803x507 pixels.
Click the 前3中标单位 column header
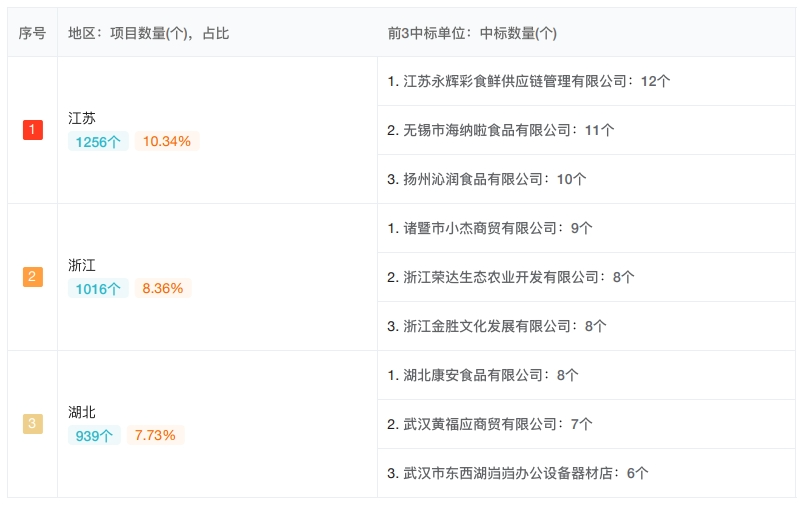tap(472, 33)
